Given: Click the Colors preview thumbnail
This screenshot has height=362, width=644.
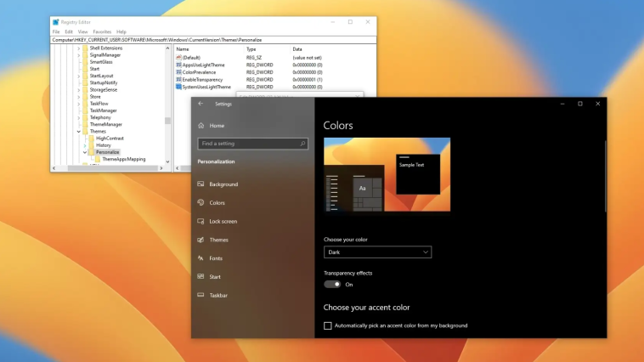Looking at the screenshot, I should pos(387,174).
